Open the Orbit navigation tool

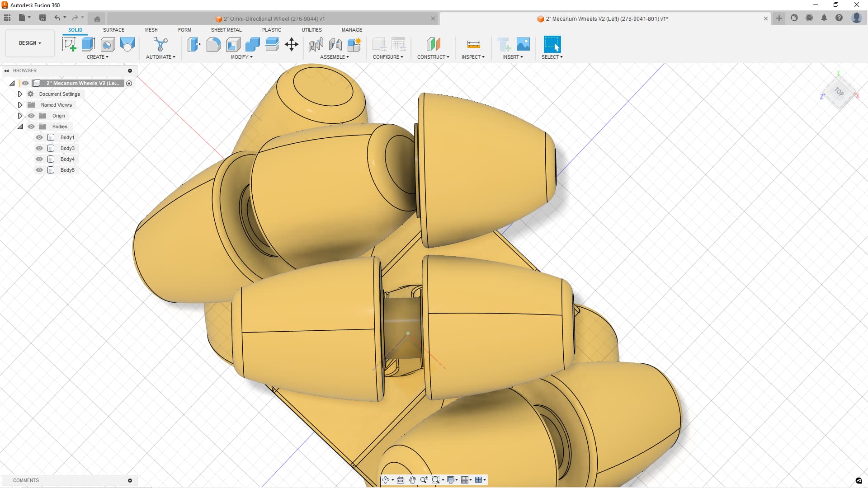tap(386, 480)
